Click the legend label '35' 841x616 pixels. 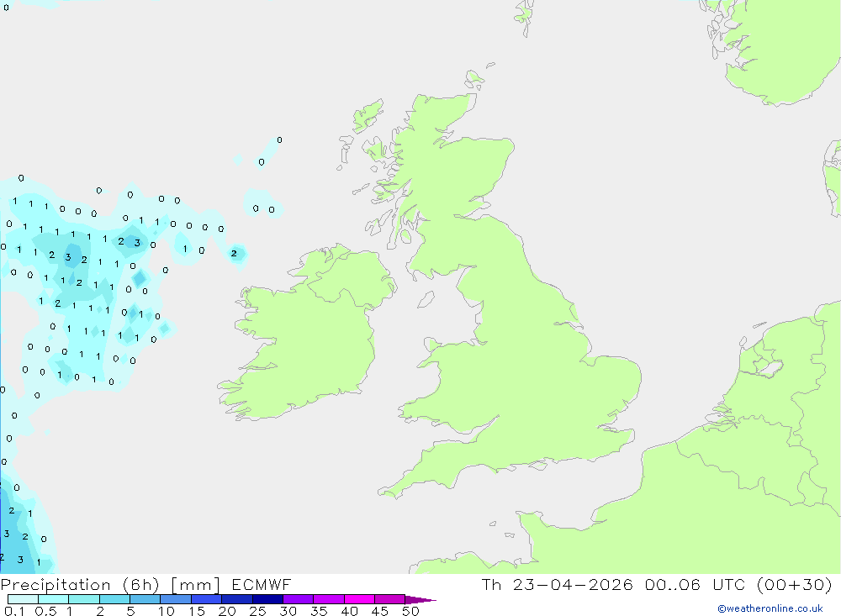[319, 611]
